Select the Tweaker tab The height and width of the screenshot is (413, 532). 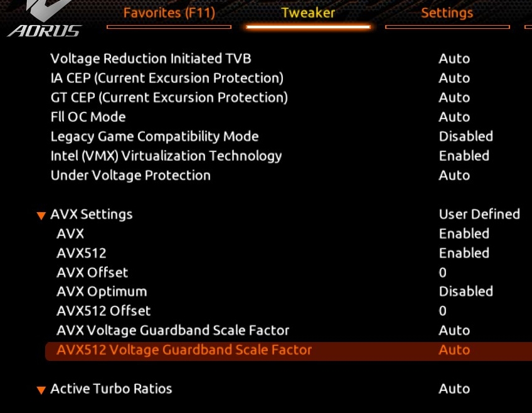(x=308, y=13)
